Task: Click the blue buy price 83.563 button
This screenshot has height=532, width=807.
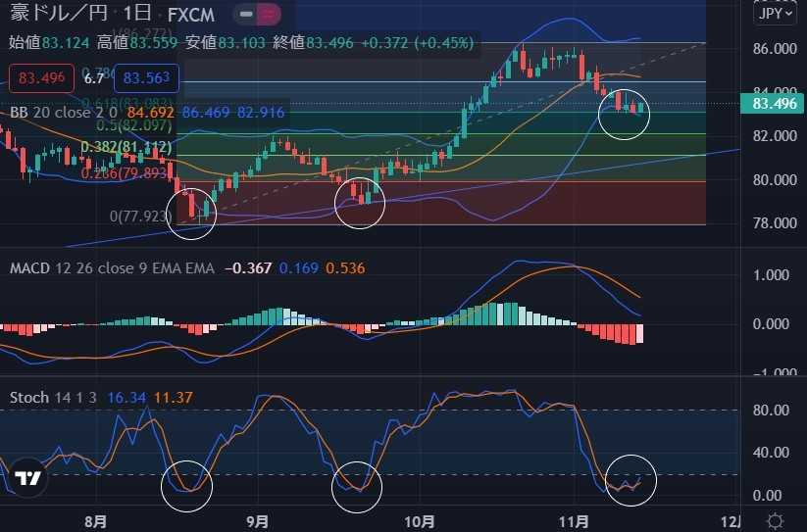Action: (x=147, y=78)
